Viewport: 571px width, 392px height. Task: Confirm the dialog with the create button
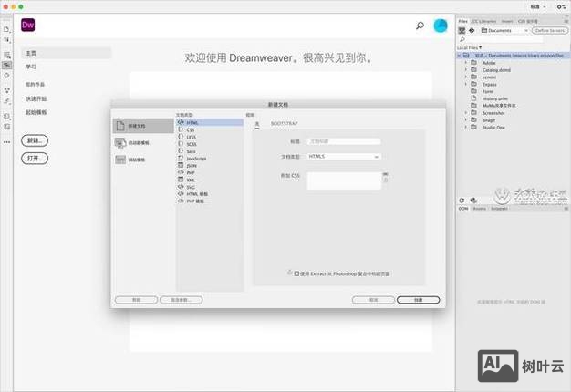pos(418,300)
